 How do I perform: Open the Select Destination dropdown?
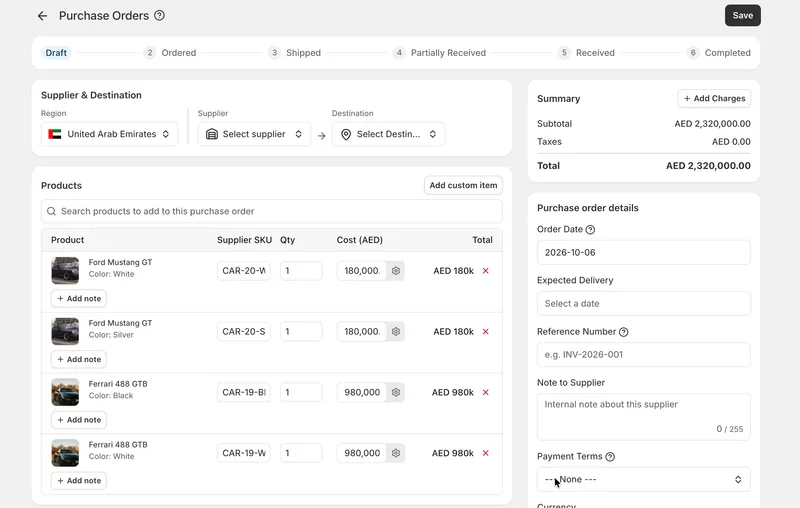388,134
